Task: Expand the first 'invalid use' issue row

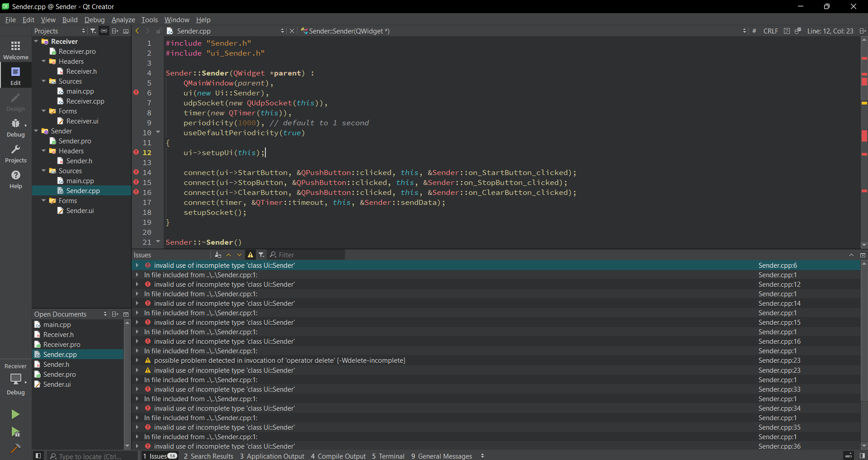Action: (137, 265)
